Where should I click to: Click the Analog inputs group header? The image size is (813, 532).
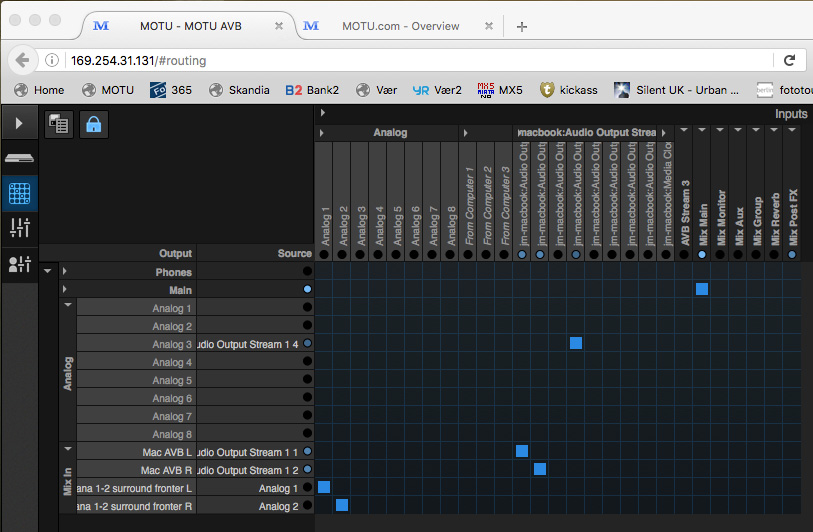(x=390, y=132)
